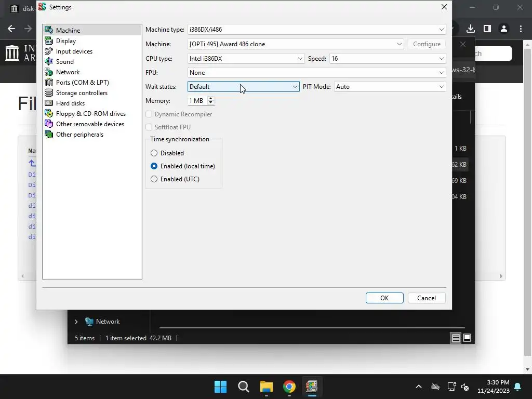
Task: Open Other removable devices category
Action: (x=90, y=124)
